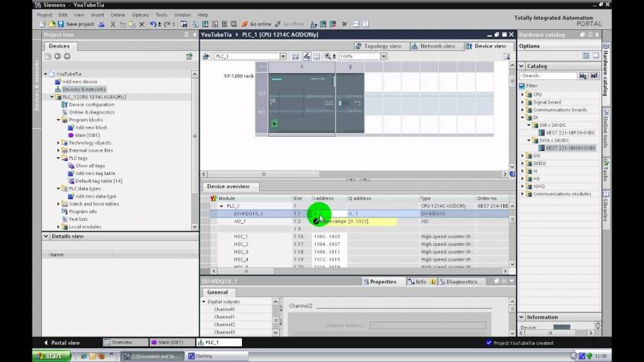The image size is (644, 362).
Task: Click the Windows Start button
Action: [50, 356]
